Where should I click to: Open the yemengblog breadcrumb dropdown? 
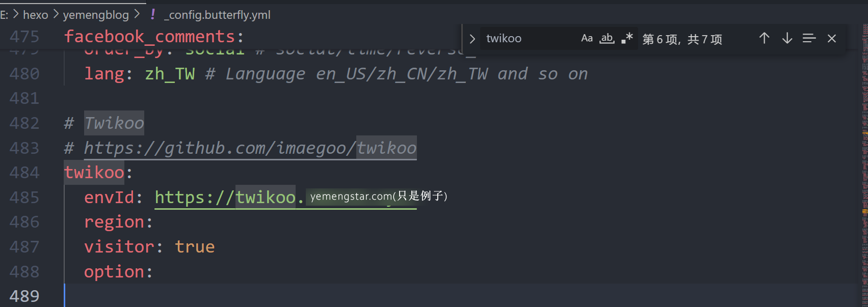point(96,15)
